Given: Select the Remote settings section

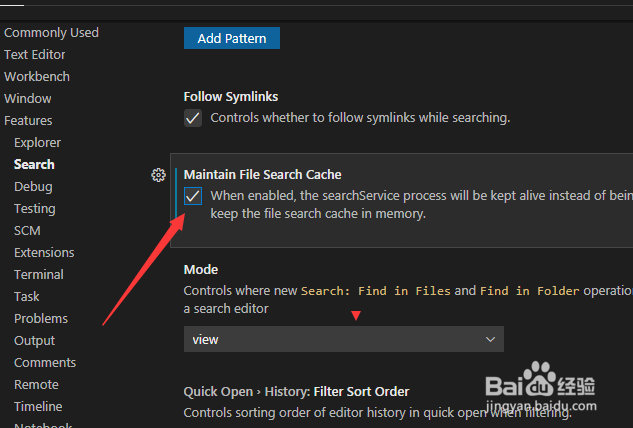Looking at the screenshot, I should point(36,384).
